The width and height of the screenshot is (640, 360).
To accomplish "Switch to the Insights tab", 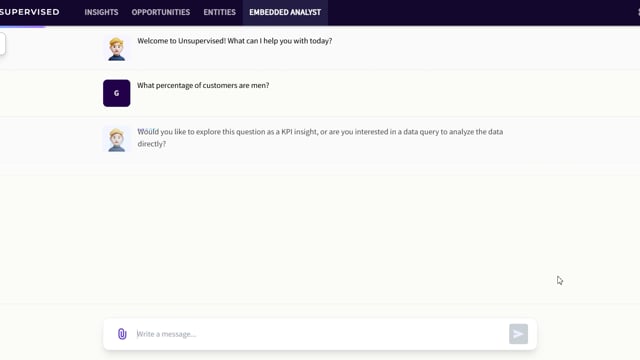I will (101, 12).
